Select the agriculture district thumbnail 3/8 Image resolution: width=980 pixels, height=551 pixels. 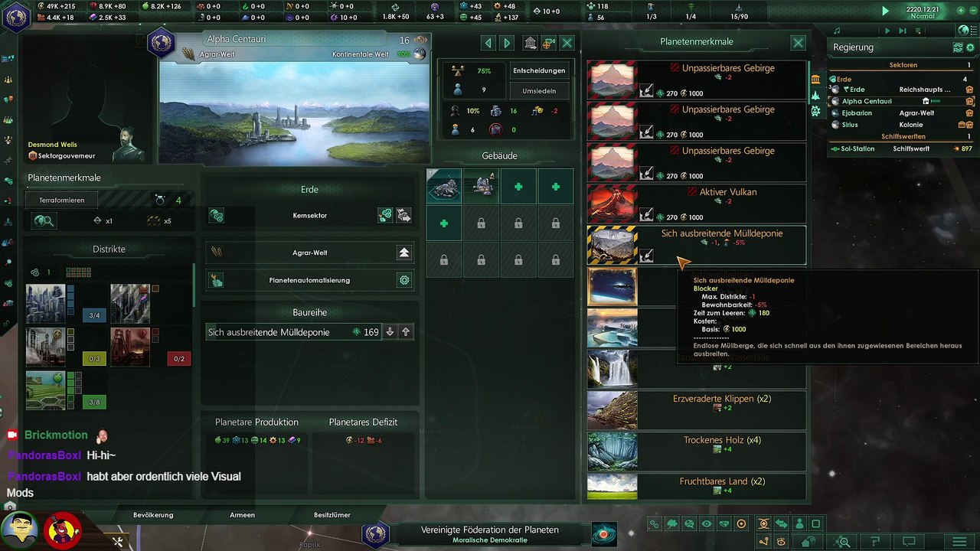pyautogui.click(x=46, y=390)
